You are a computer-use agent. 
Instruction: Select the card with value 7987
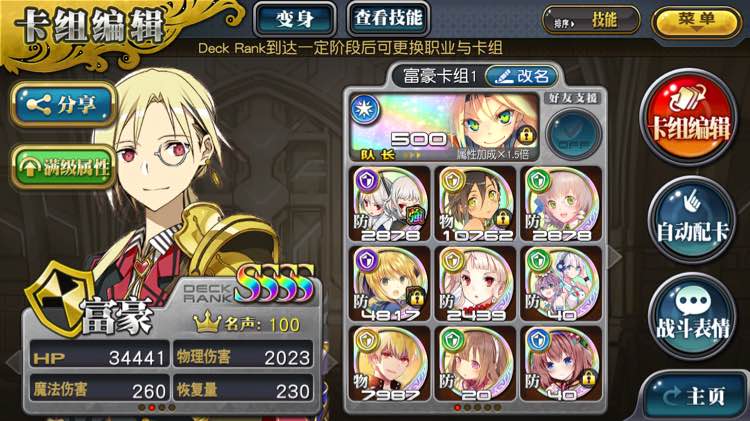click(x=390, y=364)
